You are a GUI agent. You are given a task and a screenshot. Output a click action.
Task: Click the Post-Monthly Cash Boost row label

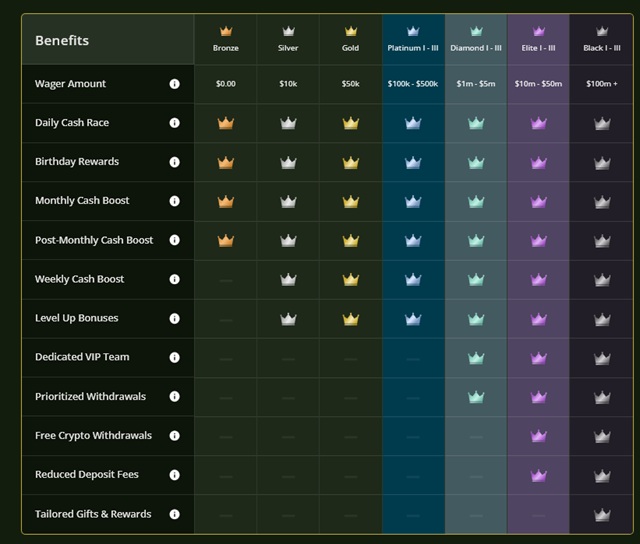94,240
